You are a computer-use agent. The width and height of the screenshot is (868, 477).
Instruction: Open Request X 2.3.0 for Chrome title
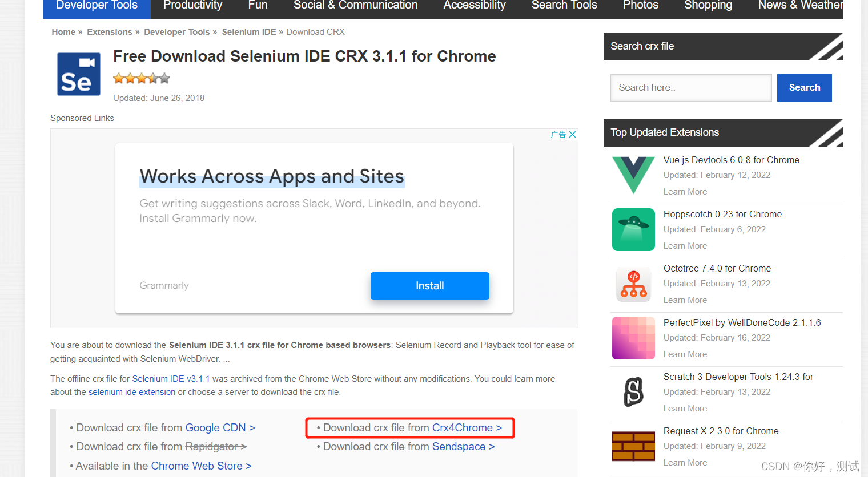click(721, 431)
